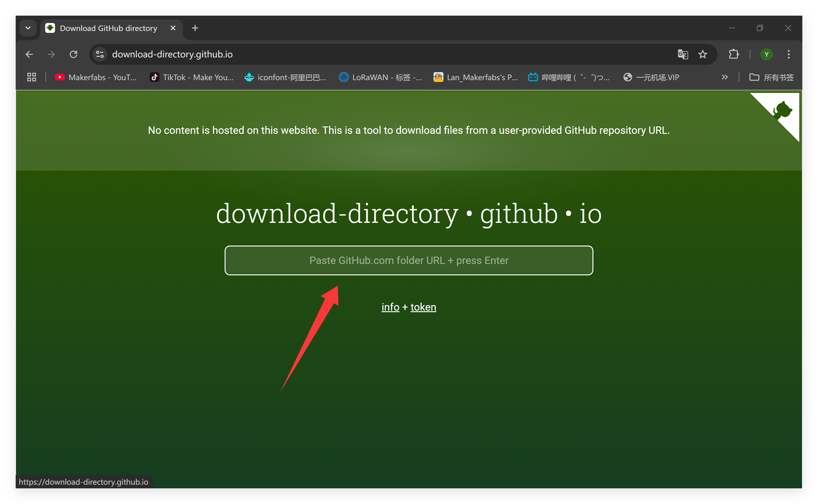Open the token link
The height and width of the screenshot is (504, 818).
423,307
